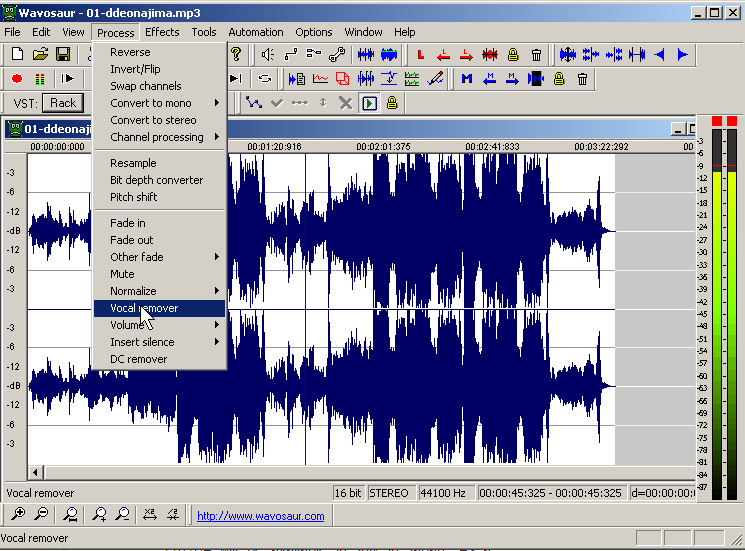
Task: Click the zoom out magnifier in the bottom toolbar
Action: pyautogui.click(x=42, y=514)
